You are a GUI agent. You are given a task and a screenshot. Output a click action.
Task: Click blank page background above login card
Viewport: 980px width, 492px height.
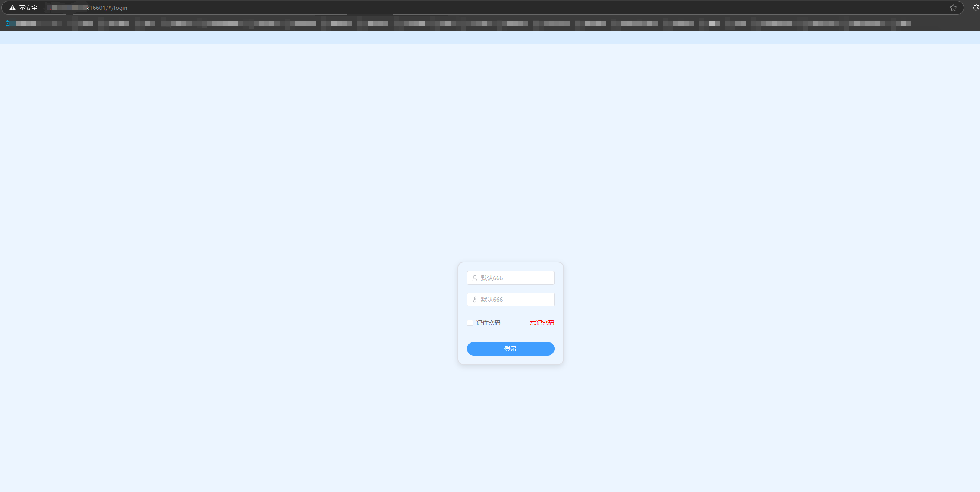tap(510, 173)
